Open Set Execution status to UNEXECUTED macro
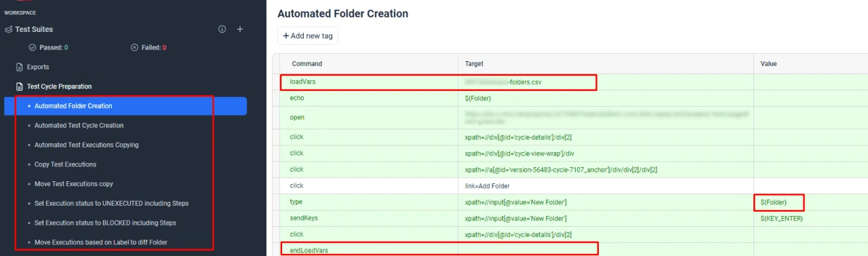The height and width of the screenshot is (256, 868). pos(112,203)
